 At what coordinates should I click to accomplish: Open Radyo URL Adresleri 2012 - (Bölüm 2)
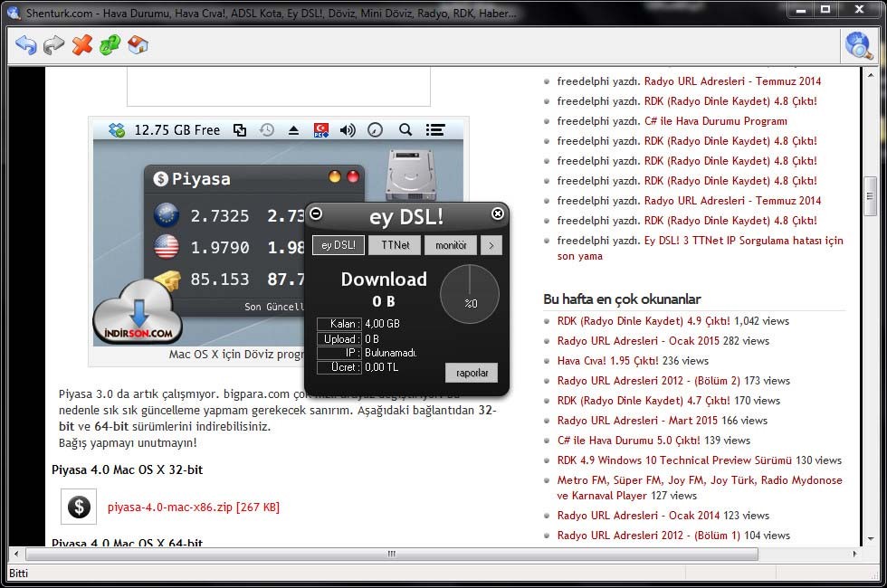click(x=648, y=381)
